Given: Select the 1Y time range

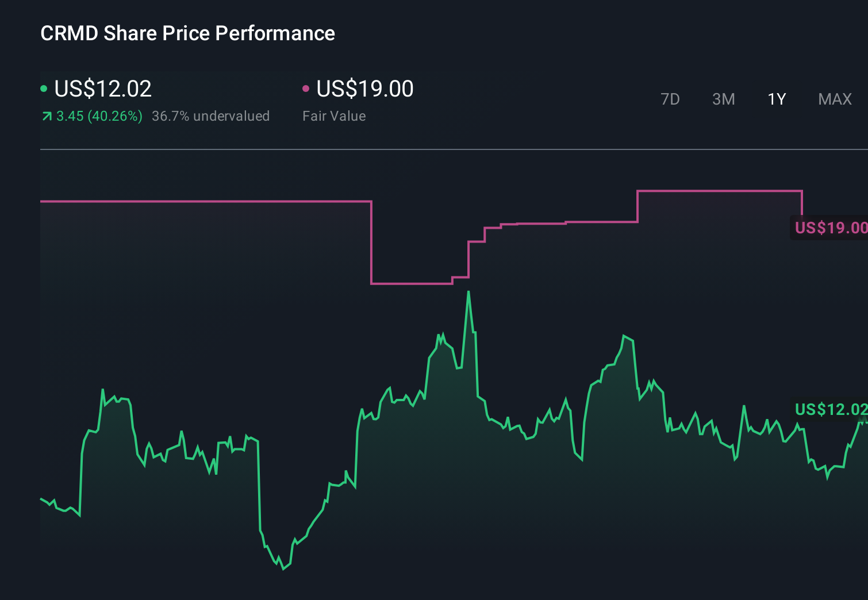Looking at the screenshot, I should point(776,99).
